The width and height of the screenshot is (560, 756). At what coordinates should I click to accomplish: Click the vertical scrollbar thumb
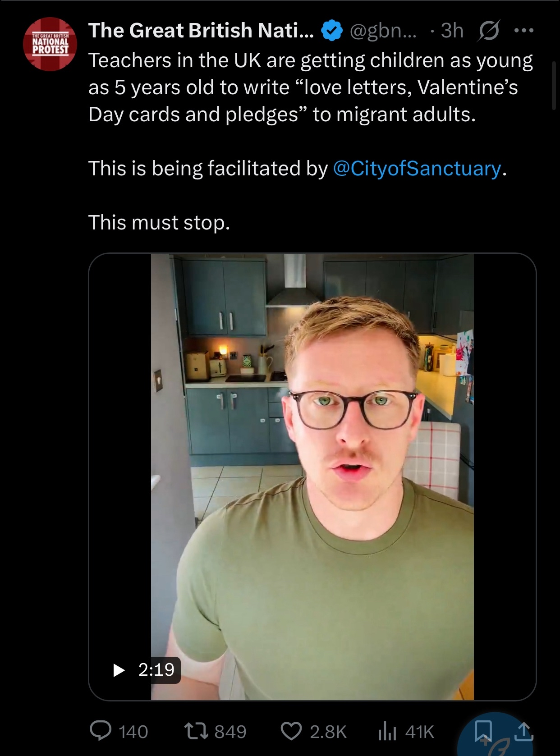[554, 86]
